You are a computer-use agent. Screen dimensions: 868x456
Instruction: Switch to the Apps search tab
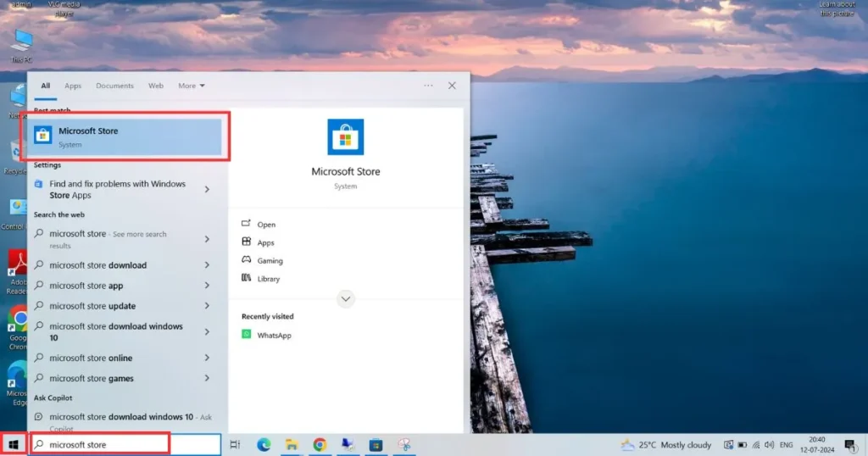(x=73, y=86)
